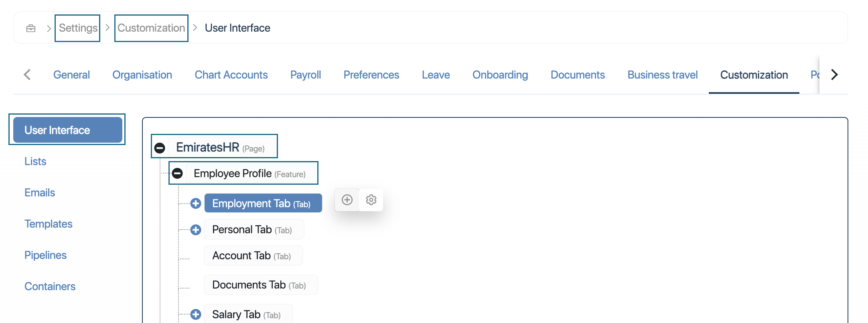Collapse the EmiratesHR page node
Screen dimensions: 868x323
coord(160,148)
